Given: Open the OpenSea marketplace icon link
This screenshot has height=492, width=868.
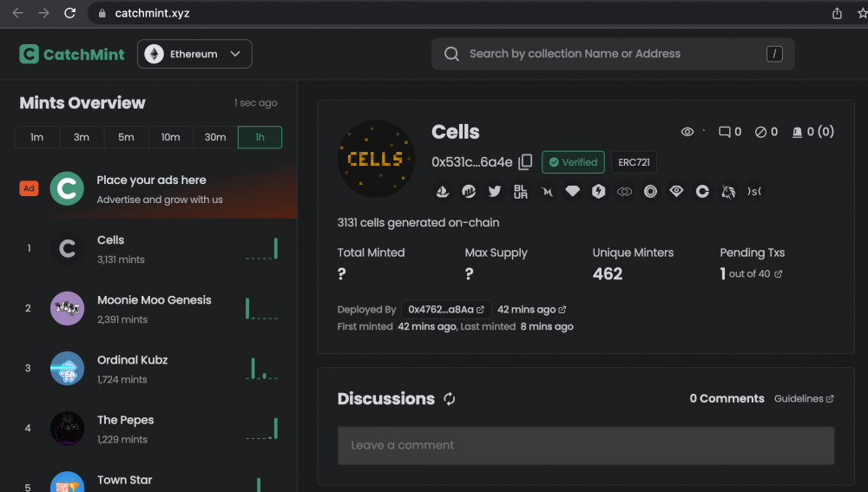Looking at the screenshot, I should click(x=443, y=192).
